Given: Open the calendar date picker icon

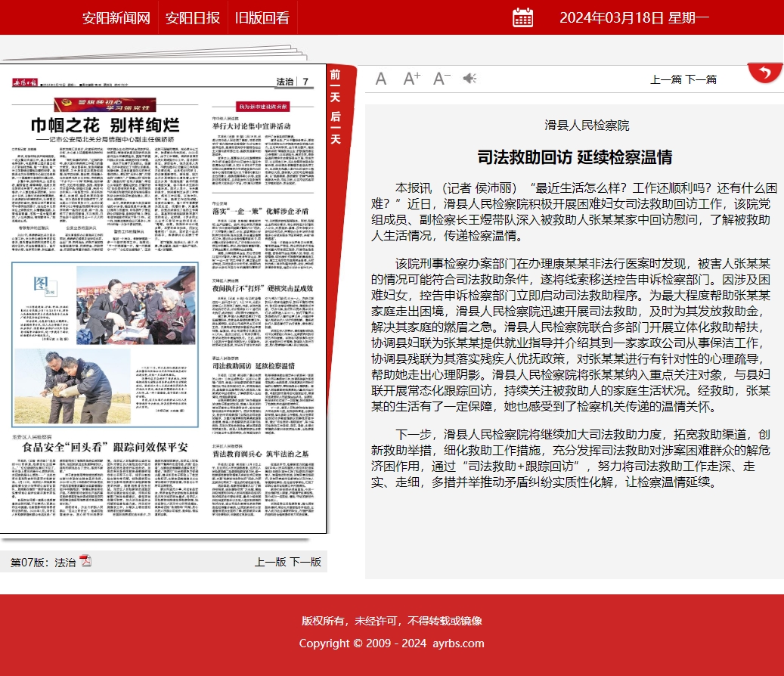Looking at the screenshot, I should point(522,17).
